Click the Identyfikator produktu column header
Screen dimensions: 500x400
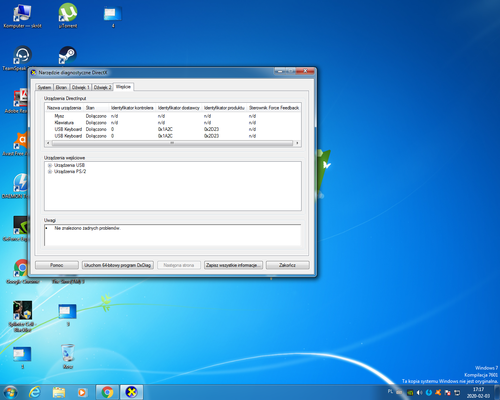224,108
